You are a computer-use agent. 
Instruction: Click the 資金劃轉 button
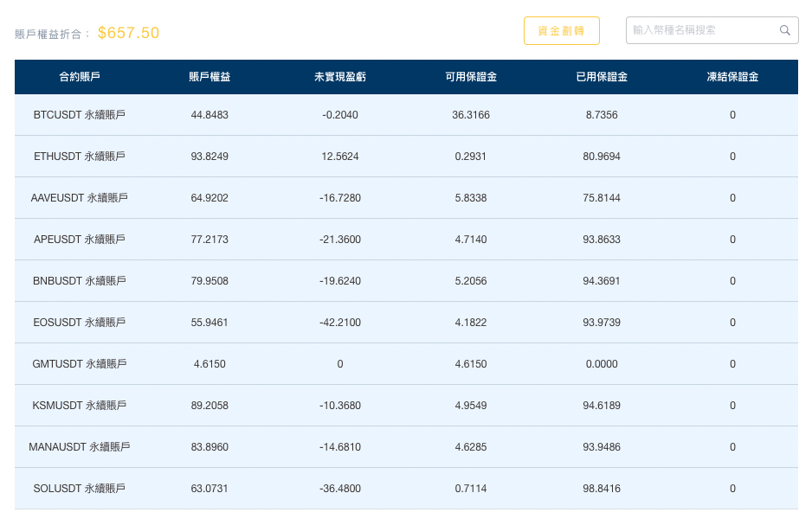click(561, 30)
